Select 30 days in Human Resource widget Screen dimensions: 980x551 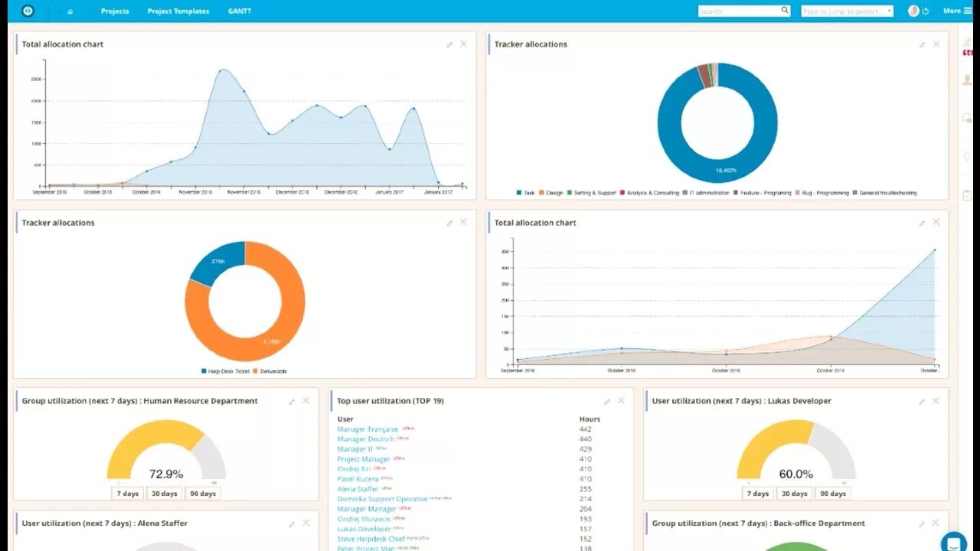pyautogui.click(x=165, y=494)
